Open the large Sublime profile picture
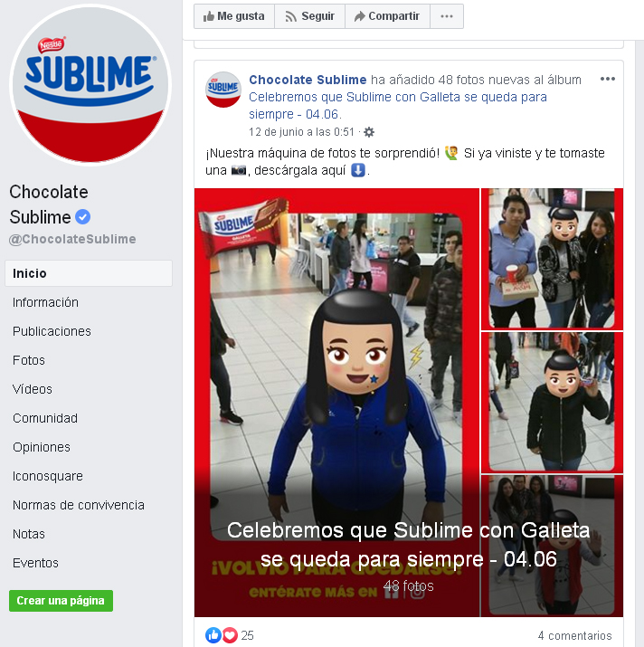This screenshot has height=647, width=644. tap(90, 84)
